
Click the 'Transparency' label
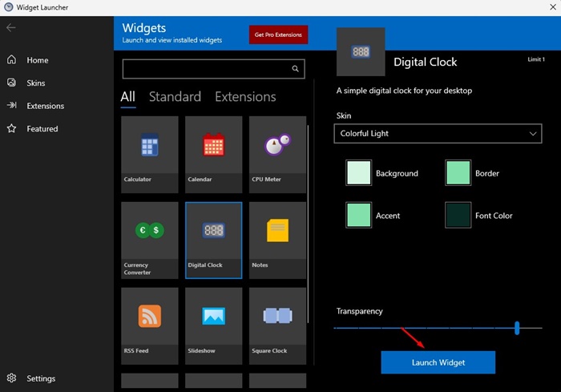(359, 311)
